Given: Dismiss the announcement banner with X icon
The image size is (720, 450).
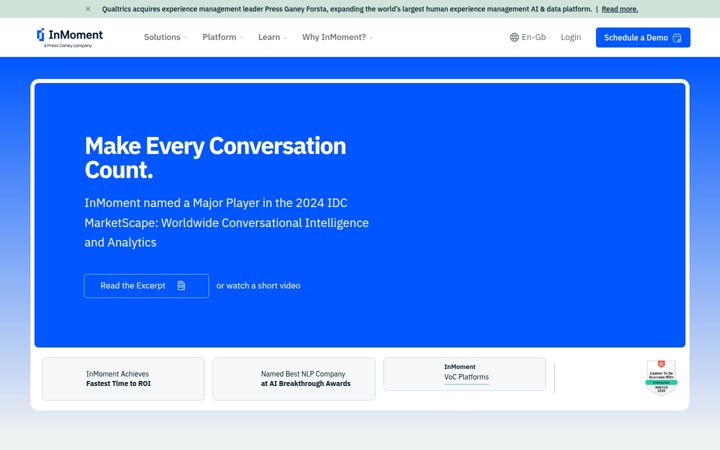Looking at the screenshot, I should pyautogui.click(x=88, y=9).
